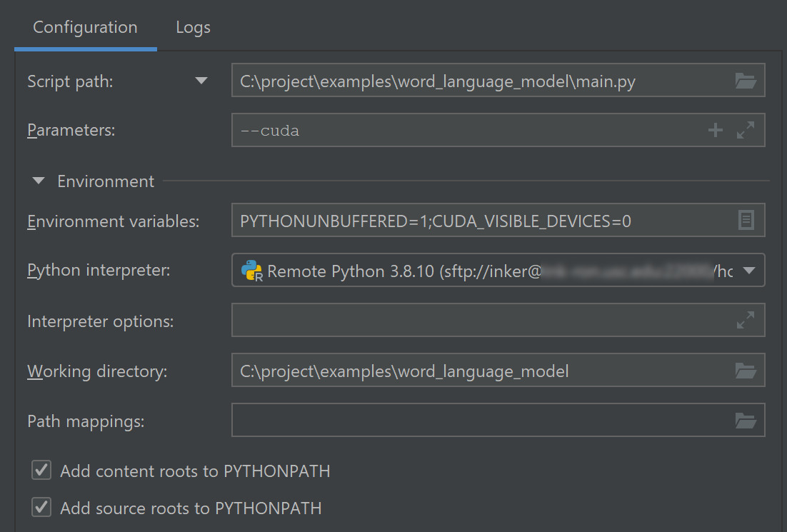Click the plus icon in Parameters field
The height and width of the screenshot is (532, 787).
(715, 131)
